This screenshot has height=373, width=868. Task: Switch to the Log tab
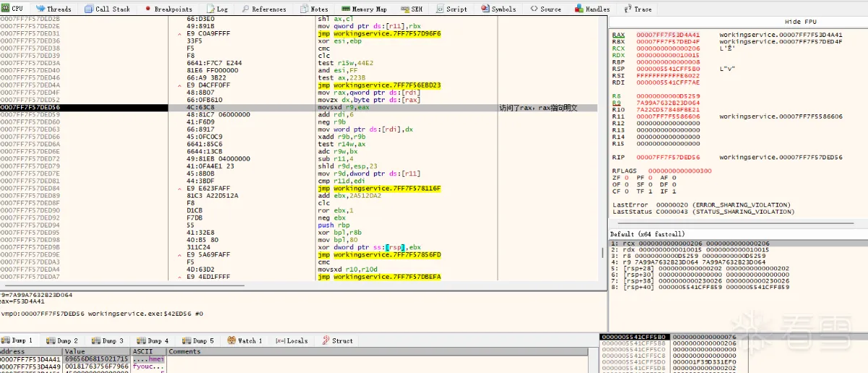221,9
